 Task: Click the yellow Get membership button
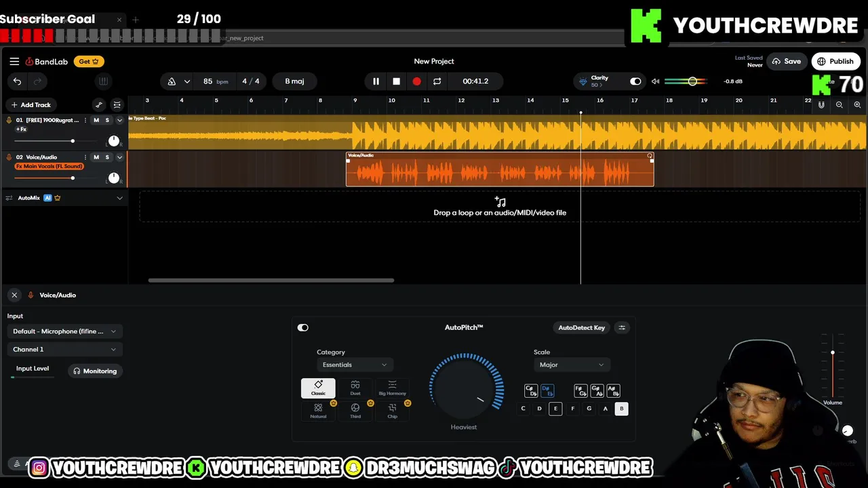tap(89, 61)
